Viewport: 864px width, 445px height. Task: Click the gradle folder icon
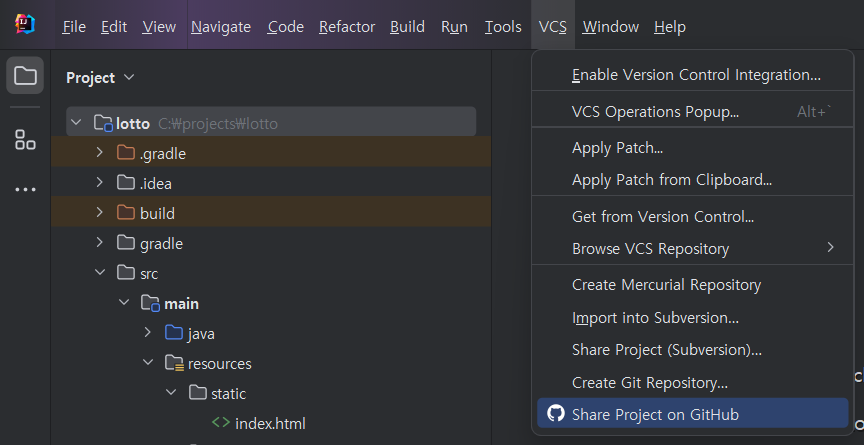[x=126, y=242]
